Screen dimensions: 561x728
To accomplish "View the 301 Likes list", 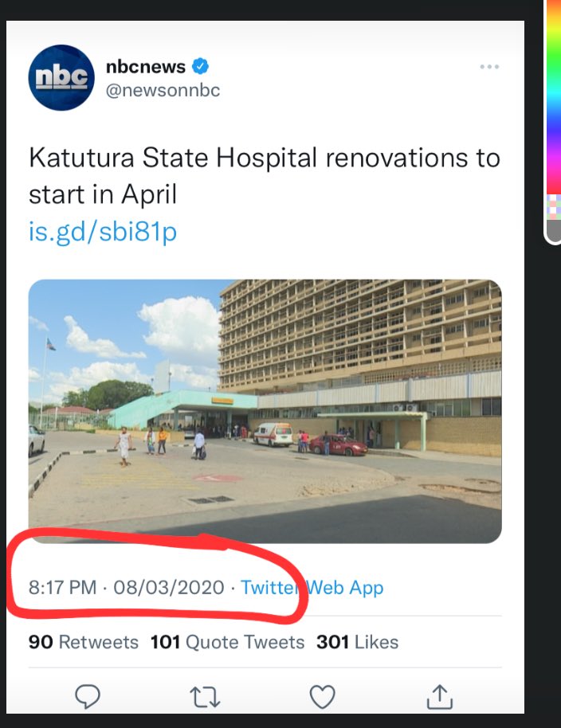I will pos(358,642).
